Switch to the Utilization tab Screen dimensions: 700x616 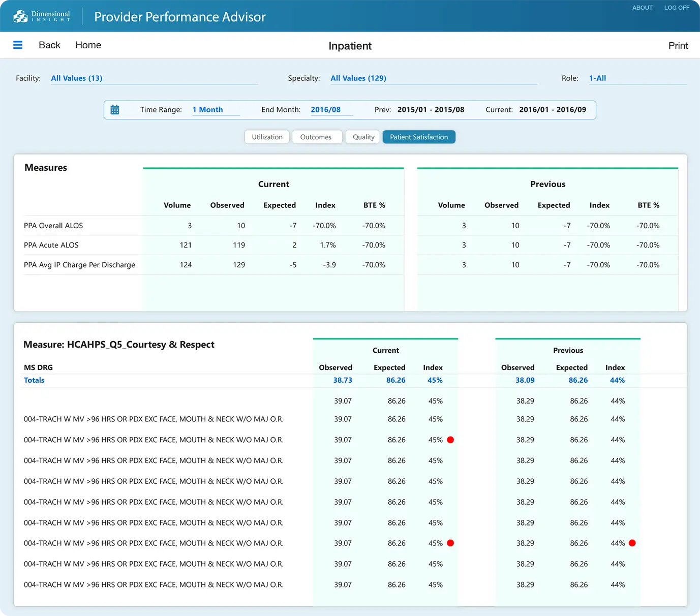pos(267,137)
